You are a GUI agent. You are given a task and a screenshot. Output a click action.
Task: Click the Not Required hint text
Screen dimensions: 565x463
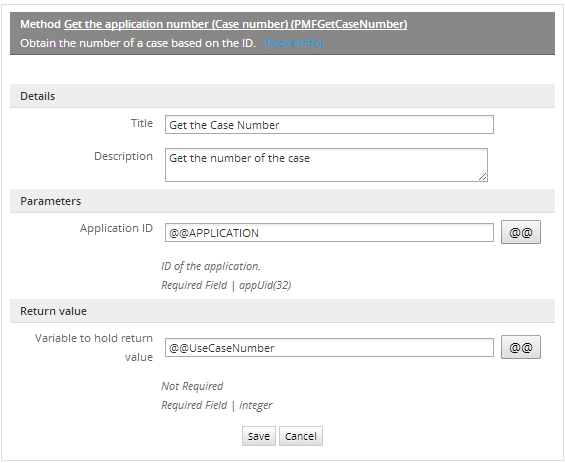(x=192, y=386)
